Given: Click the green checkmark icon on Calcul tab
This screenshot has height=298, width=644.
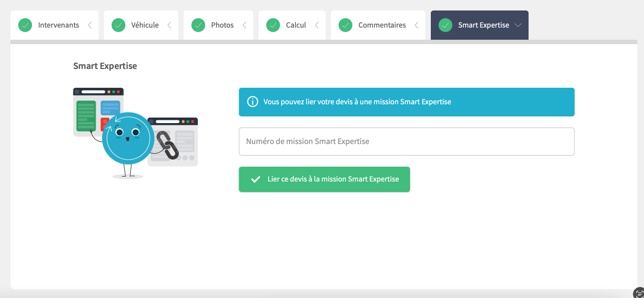Looking at the screenshot, I should pos(273,25).
